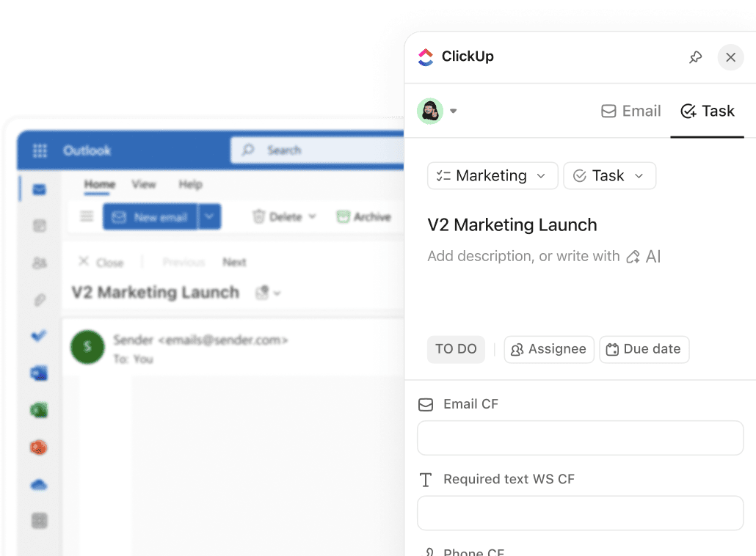Toggle the Outlook navigation hamburger menu
The height and width of the screenshot is (556, 756).
(87, 216)
